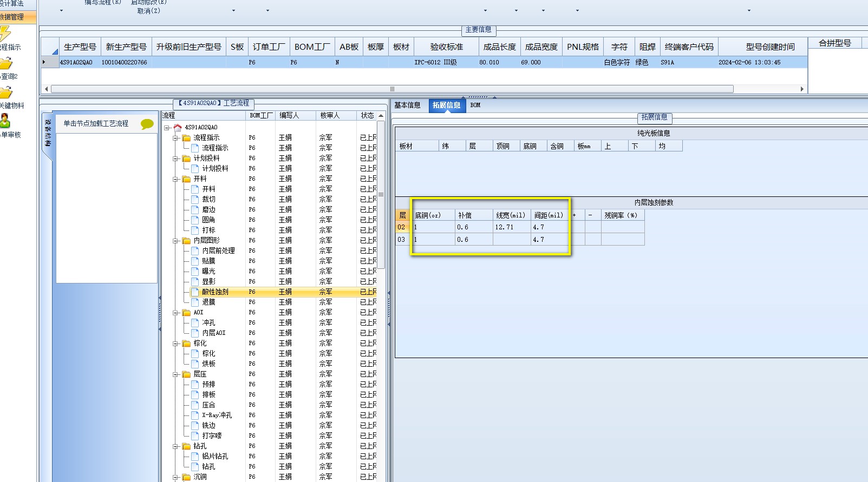The height and width of the screenshot is (482, 868).
Task: Click the home icon of root node 4S91A02QA0
Action: [178, 128]
